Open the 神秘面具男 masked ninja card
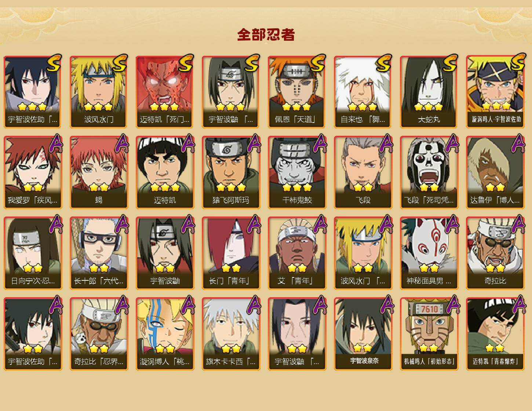The width and height of the screenshot is (532, 411). pos(429,253)
